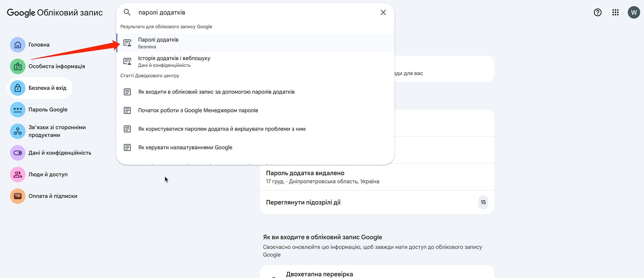Open Початок роботи з Менеджером паролів article
Image resolution: width=644 pixels, height=278 pixels.
click(x=198, y=110)
